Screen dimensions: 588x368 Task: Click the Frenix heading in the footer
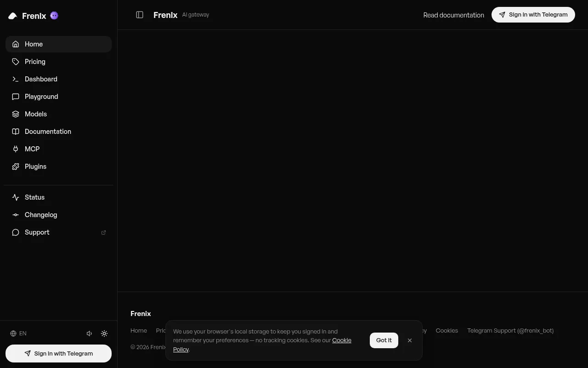click(141, 314)
